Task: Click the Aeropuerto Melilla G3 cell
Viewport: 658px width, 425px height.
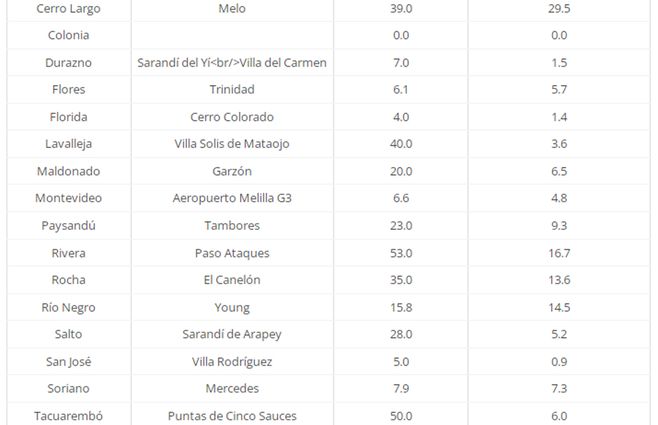Action: pyautogui.click(x=232, y=198)
